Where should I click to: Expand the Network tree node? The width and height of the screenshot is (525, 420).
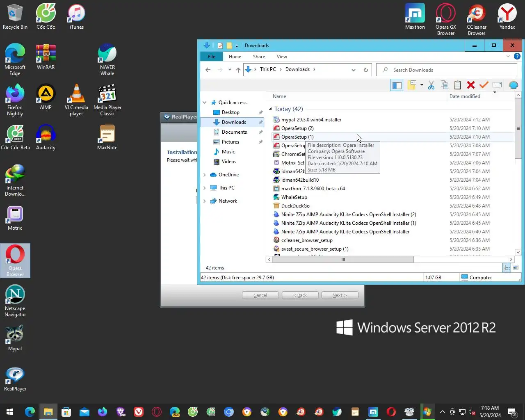(205, 201)
